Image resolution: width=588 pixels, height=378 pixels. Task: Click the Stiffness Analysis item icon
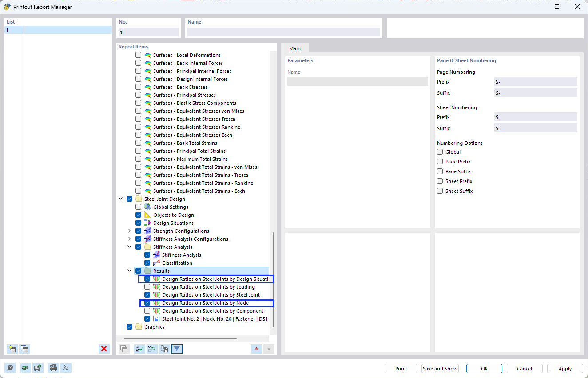coord(156,255)
